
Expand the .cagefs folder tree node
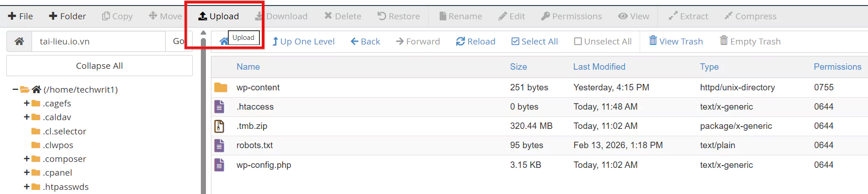tap(27, 103)
